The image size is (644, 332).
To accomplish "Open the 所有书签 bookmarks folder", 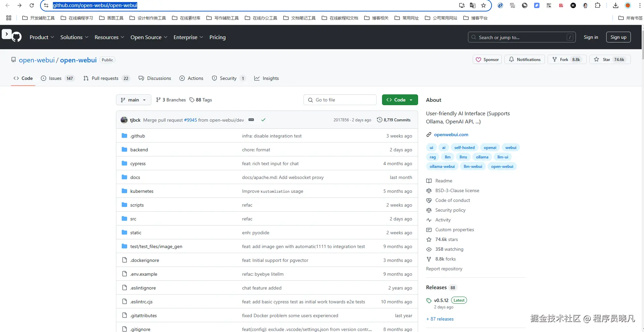I will pyautogui.click(x=631, y=18).
